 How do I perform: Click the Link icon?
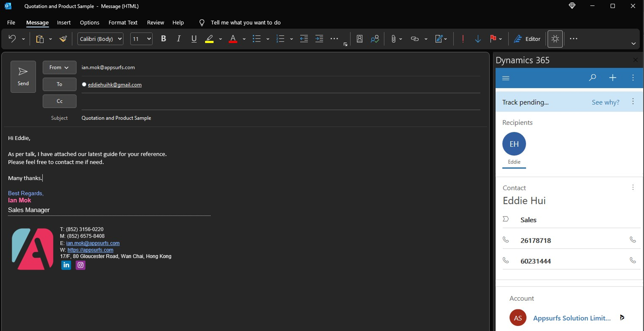pyautogui.click(x=415, y=39)
